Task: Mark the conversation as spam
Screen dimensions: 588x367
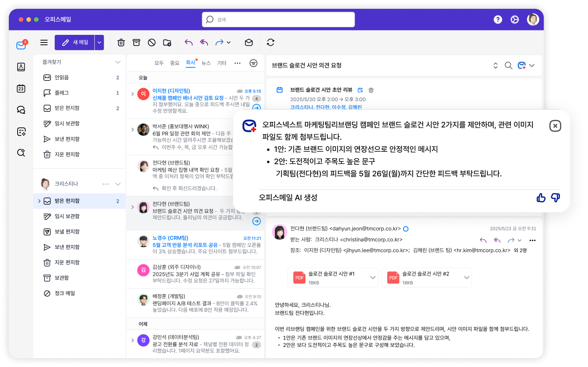Action: tap(152, 42)
